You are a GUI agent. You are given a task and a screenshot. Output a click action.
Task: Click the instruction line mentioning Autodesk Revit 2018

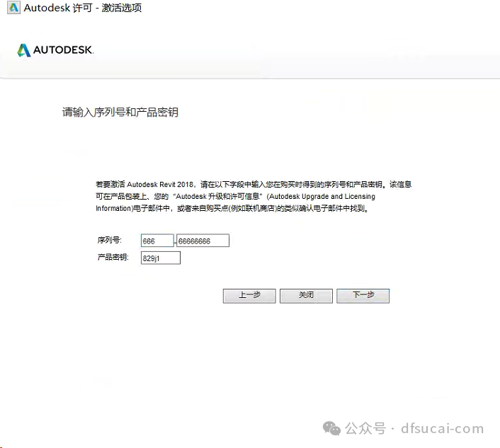254,184
